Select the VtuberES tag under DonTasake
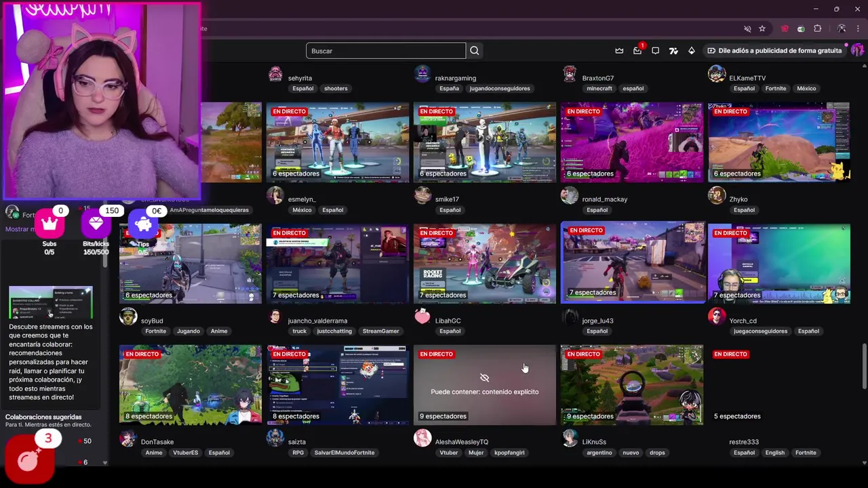Image resolution: width=868 pixels, height=488 pixels. tap(186, 452)
